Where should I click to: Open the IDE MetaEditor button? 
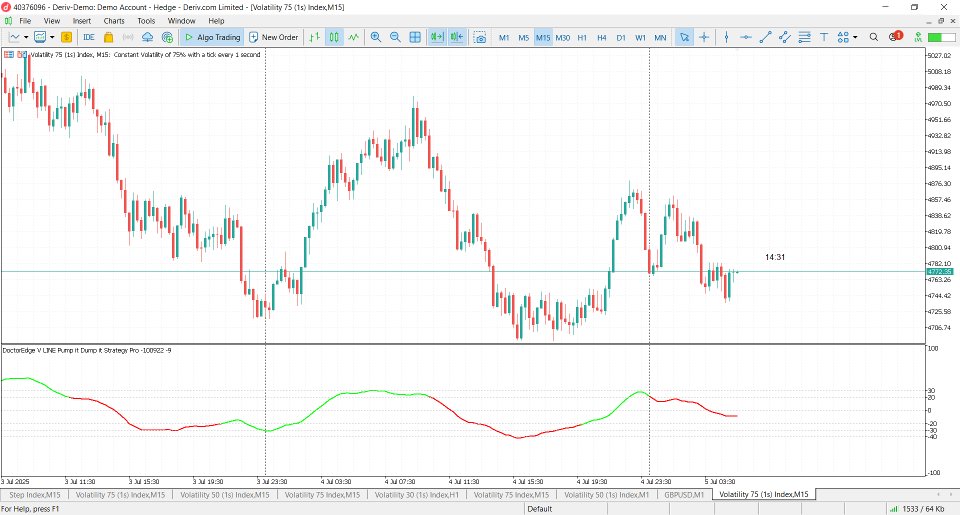(x=89, y=37)
